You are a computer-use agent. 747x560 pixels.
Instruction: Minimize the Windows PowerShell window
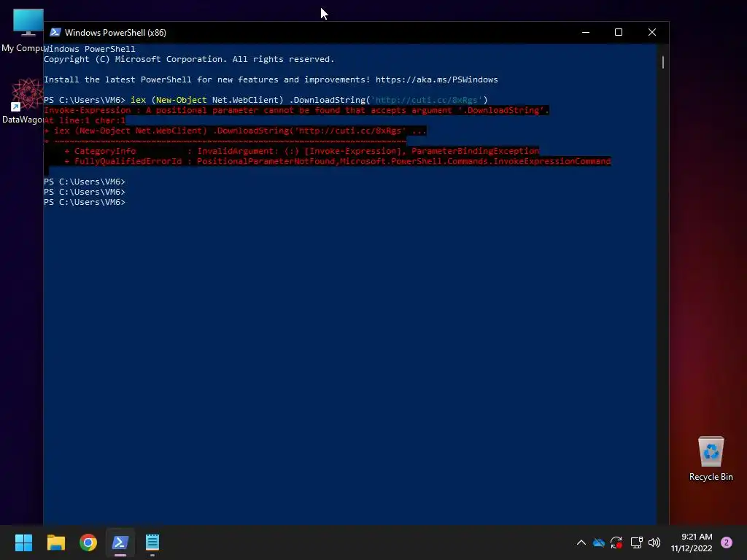point(586,32)
